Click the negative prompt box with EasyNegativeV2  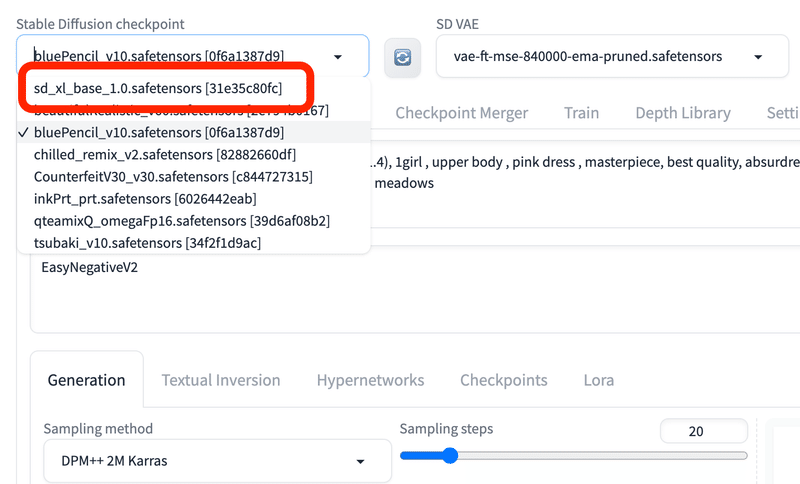pyautogui.click(x=414, y=290)
